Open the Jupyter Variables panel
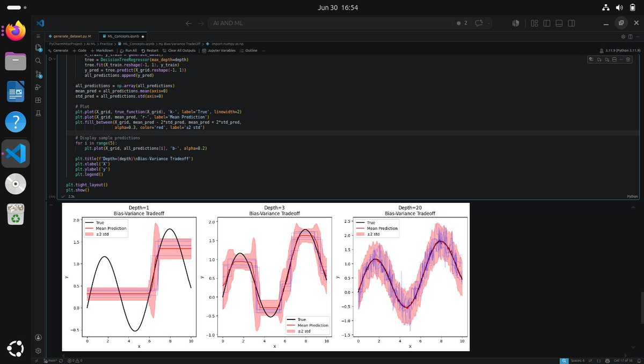644x364 pixels. tap(219, 50)
